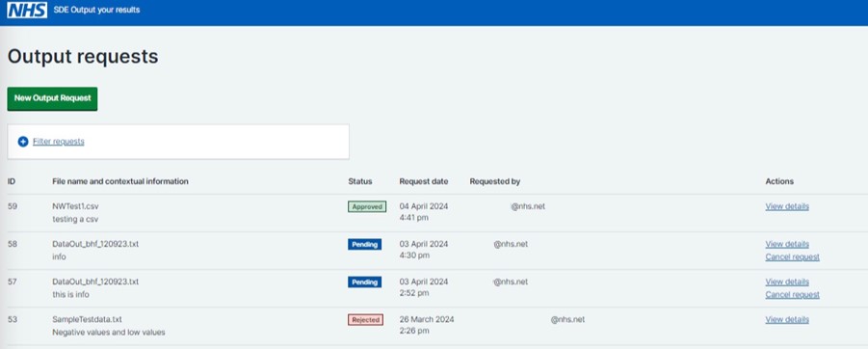
Task: Click the Pending tag for request 57
Action: tap(365, 282)
